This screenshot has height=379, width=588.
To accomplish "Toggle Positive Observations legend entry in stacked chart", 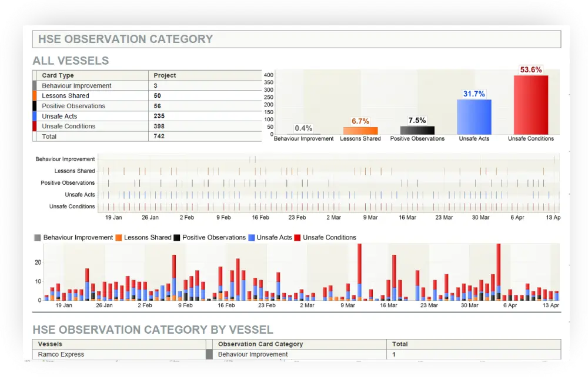I will [210, 238].
